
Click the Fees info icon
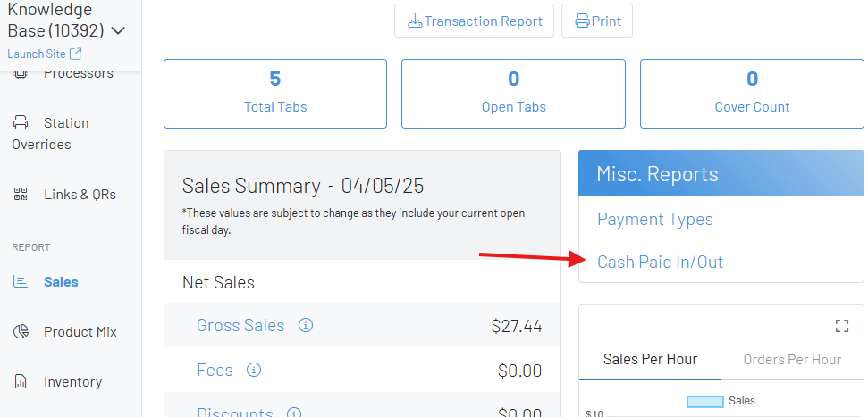point(254,370)
